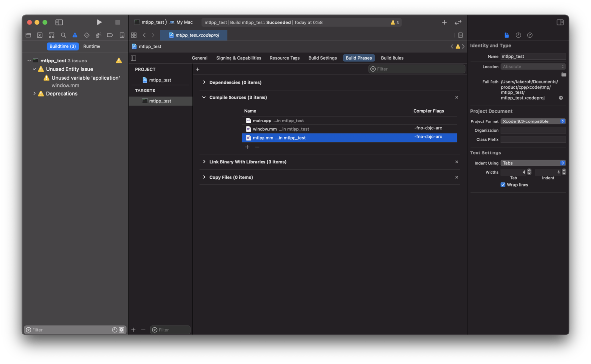The image size is (591, 364).
Task: Expand Link Binary With Libraries
Action: (204, 162)
